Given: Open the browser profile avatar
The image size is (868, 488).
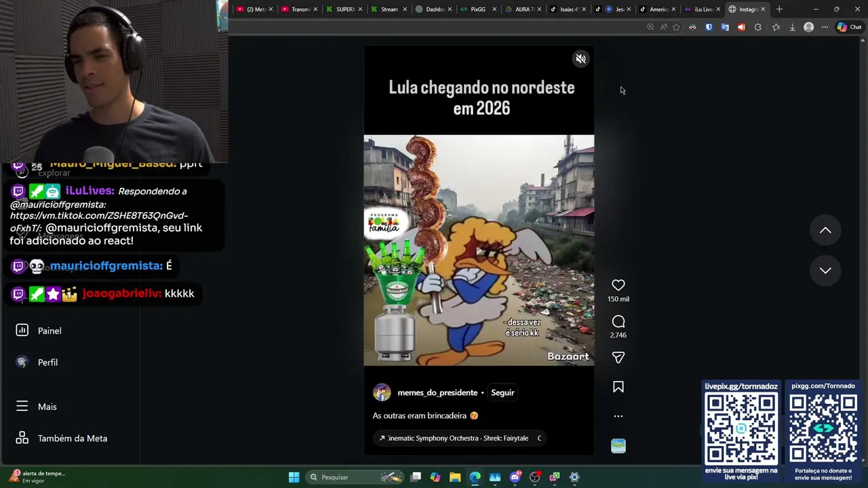Looking at the screenshot, I should [x=808, y=27].
